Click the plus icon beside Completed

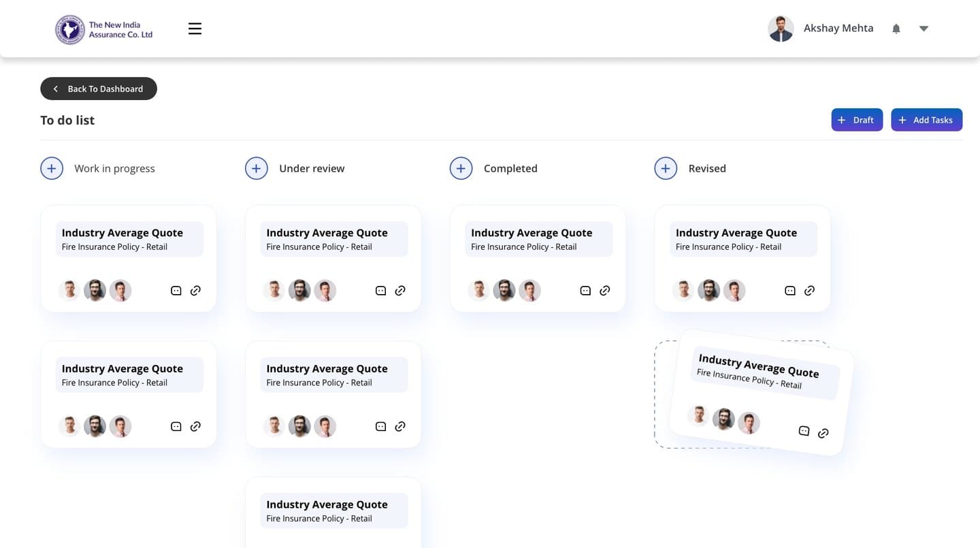click(x=461, y=168)
